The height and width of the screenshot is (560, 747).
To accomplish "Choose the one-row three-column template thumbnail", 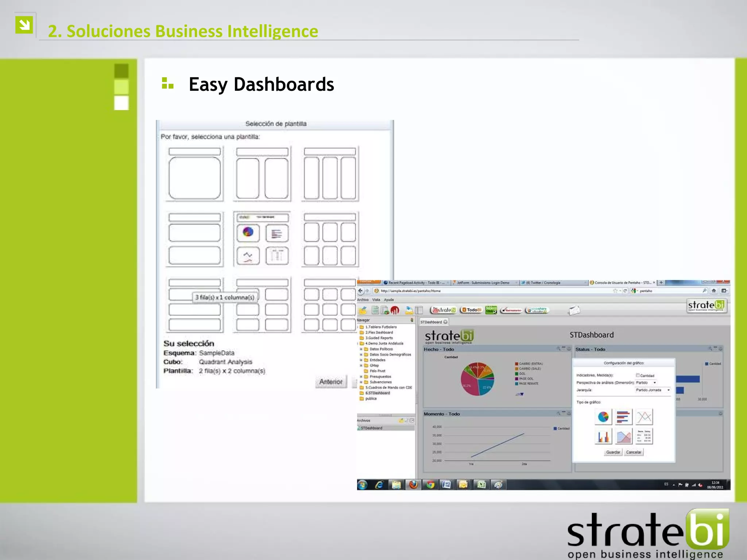I will 330,174.
